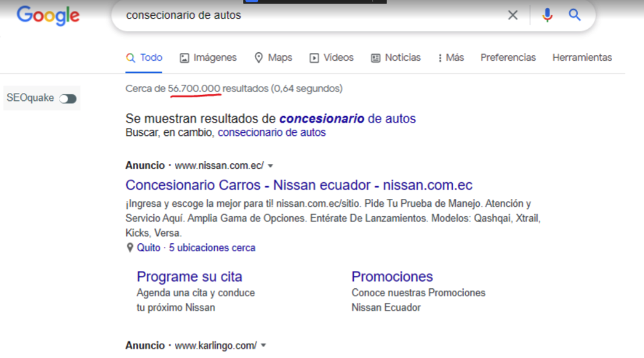This screenshot has height=358, width=644.
Task: Click into the search input field
Action: (x=312, y=15)
